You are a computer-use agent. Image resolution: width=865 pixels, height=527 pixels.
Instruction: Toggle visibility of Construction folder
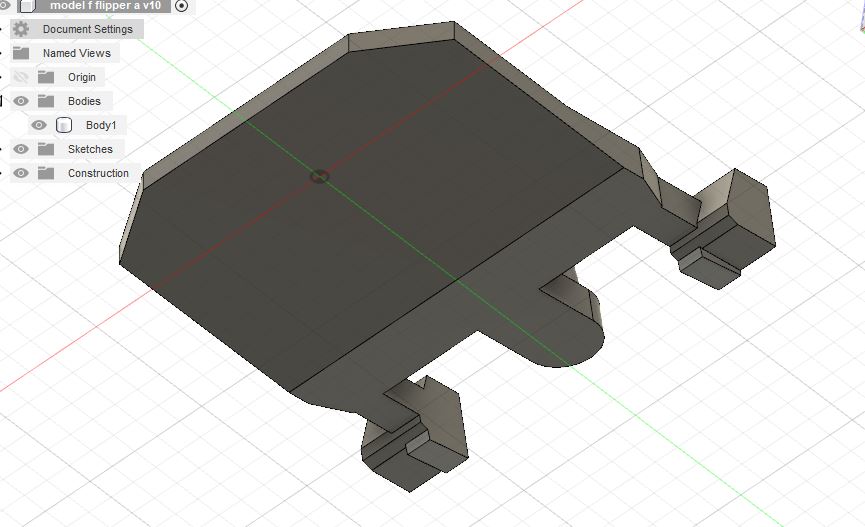[21, 173]
